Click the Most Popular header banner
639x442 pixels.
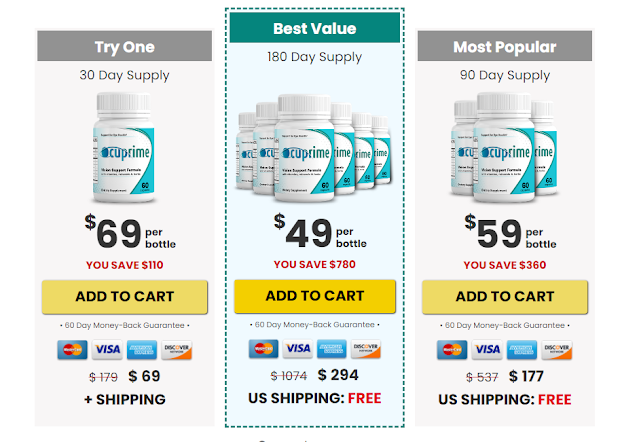505,46
